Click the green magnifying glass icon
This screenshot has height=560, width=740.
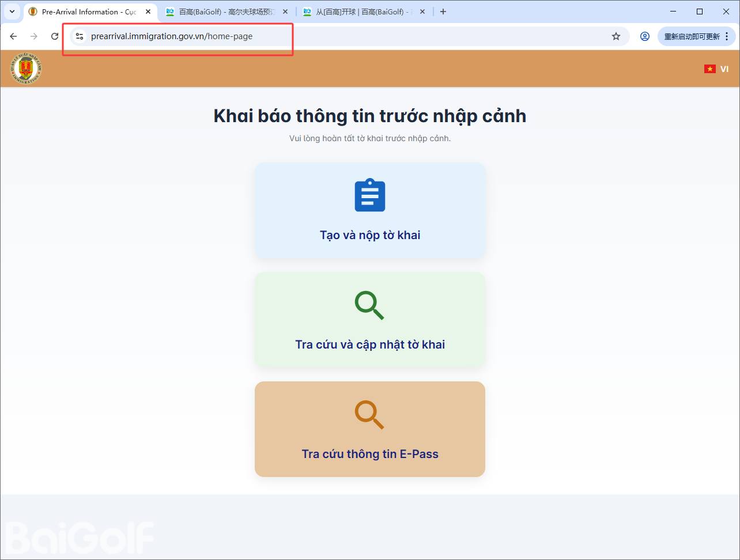(x=369, y=305)
